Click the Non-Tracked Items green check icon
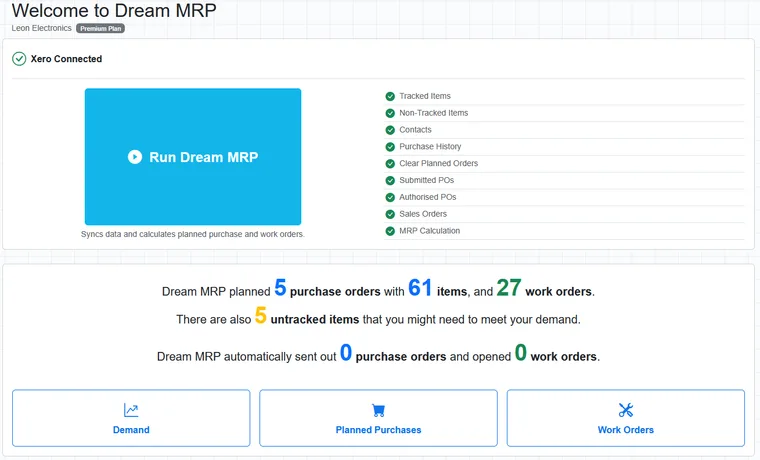 click(390, 113)
